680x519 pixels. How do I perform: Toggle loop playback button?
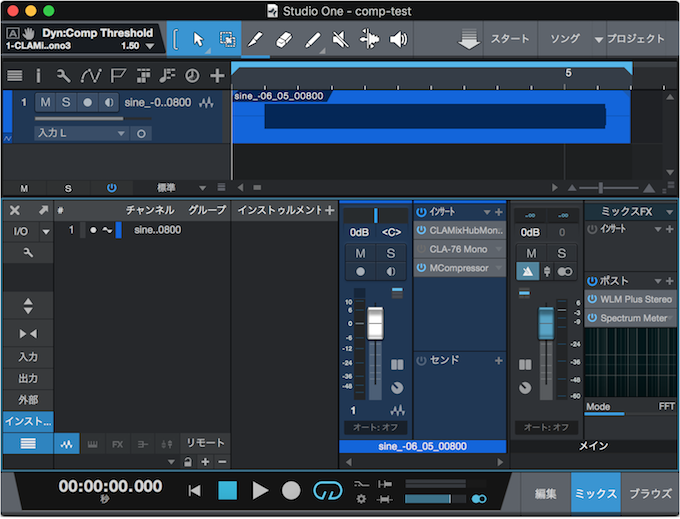pos(328,491)
